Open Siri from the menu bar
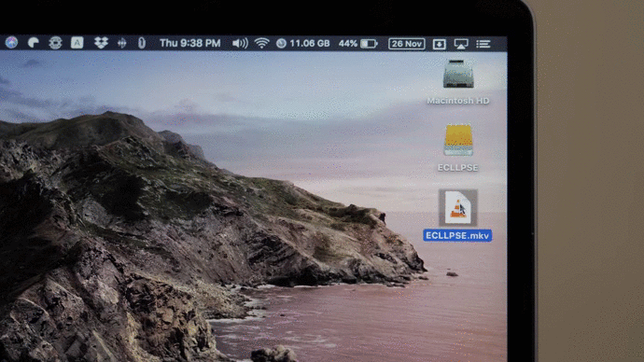The width and height of the screenshot is (644, 362). tap(11, 42)
